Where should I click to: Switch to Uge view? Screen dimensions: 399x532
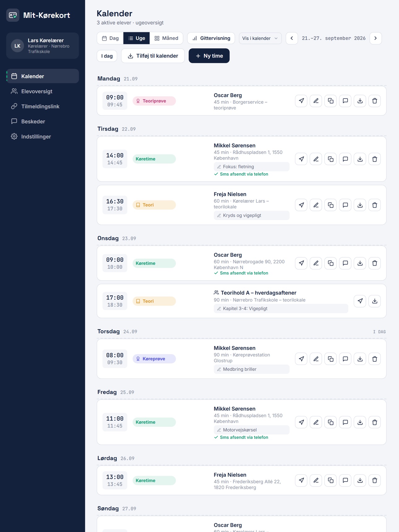[136, 38]
